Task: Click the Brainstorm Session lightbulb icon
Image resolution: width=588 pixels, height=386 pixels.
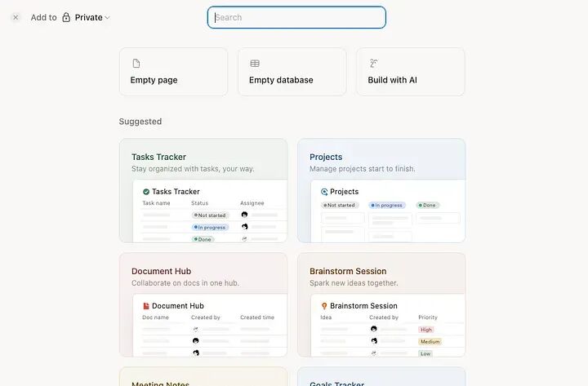Action: click(x=324, y=306)
